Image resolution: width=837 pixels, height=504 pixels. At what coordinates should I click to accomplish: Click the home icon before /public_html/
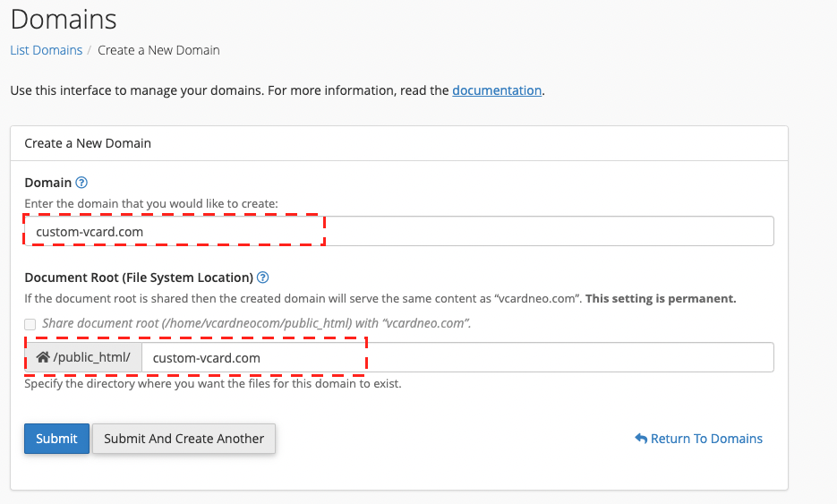click(42, 357)
